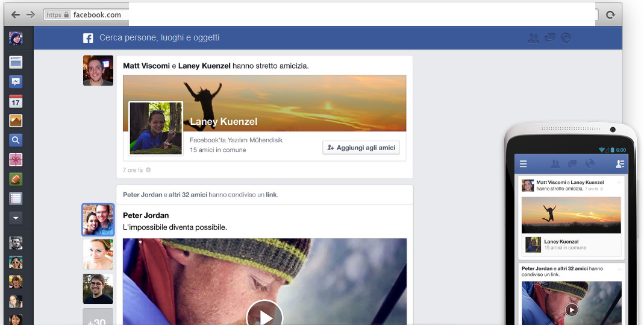Open the News Feed sidebar icon
The width and height of the screenshot is (644, 325).
16,63
